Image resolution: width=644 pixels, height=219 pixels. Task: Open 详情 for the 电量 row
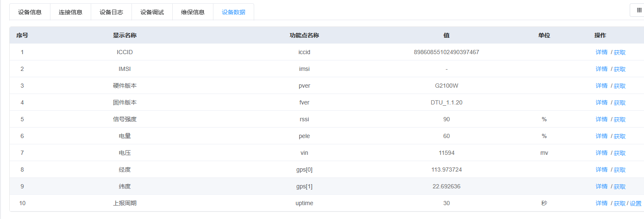(x=602, y=136)
